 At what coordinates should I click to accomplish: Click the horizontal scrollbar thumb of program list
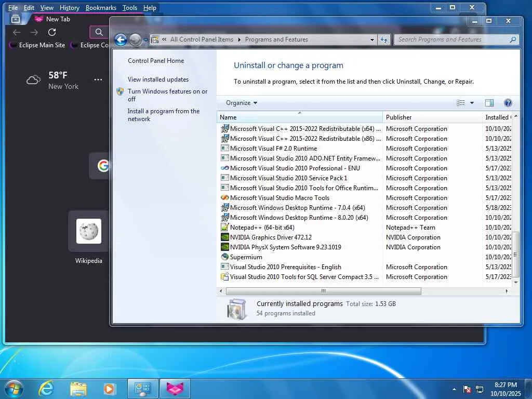pos(324,291)
